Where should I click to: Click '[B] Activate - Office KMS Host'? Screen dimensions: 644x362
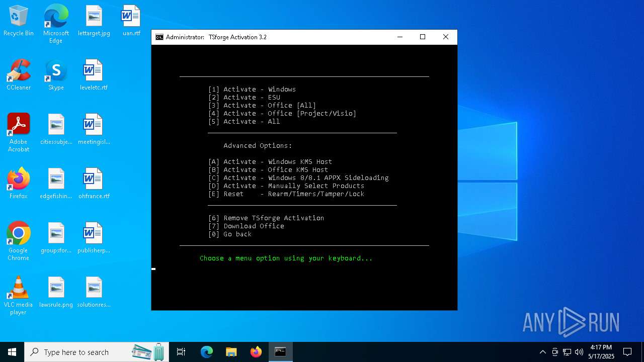coord(268,169)
